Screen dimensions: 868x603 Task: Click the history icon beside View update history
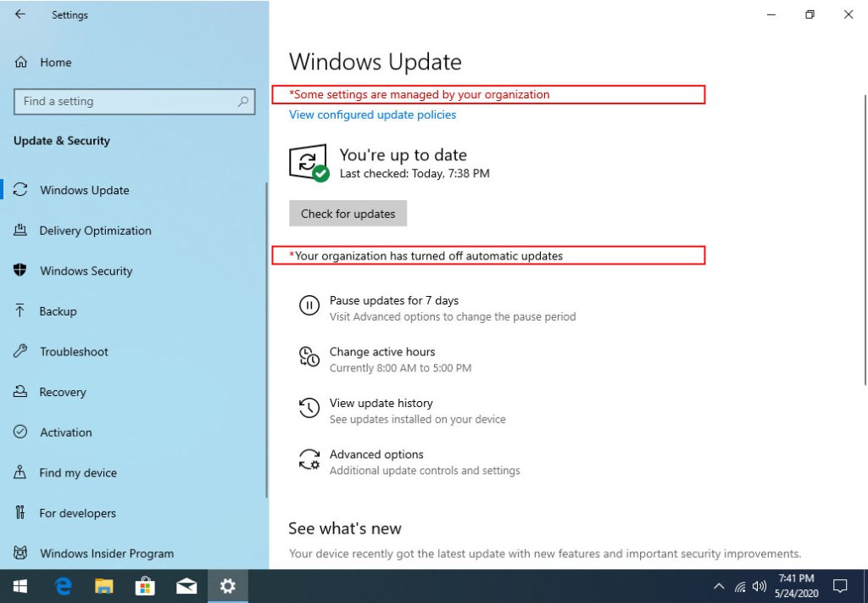pos(309,408)
